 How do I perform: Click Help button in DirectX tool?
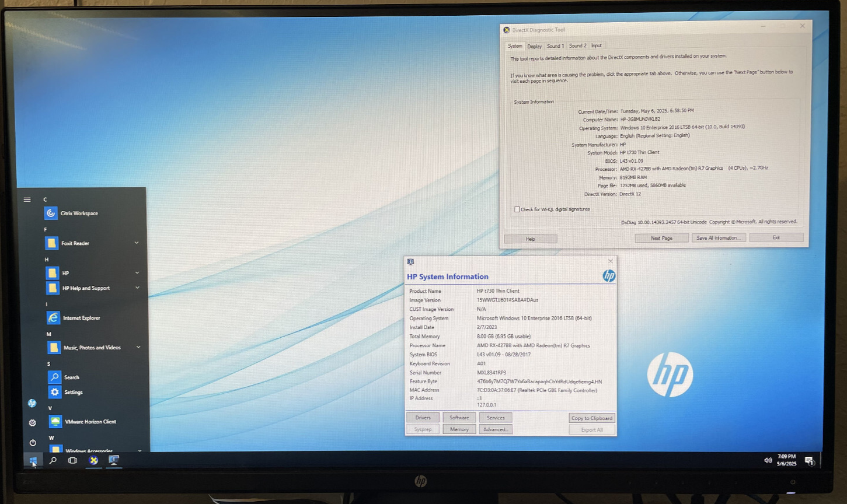[531, 239]
